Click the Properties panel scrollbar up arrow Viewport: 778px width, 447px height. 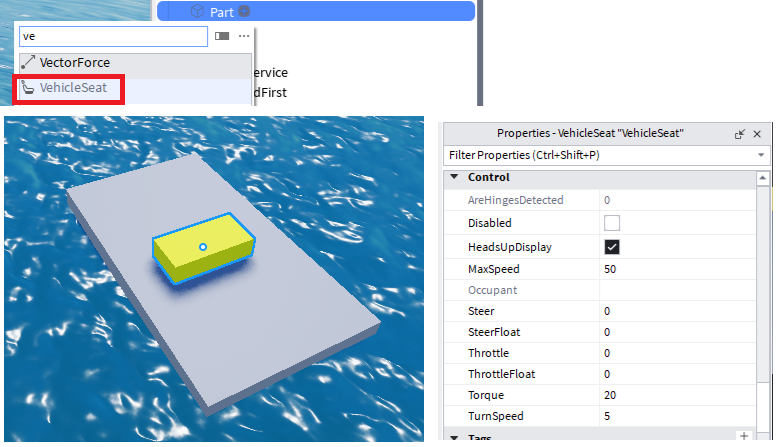764,177
